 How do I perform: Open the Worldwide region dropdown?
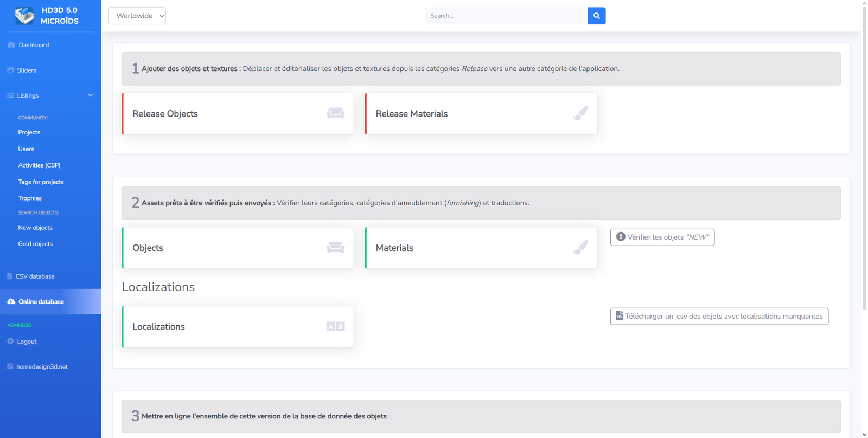click(x=137, y=16)
